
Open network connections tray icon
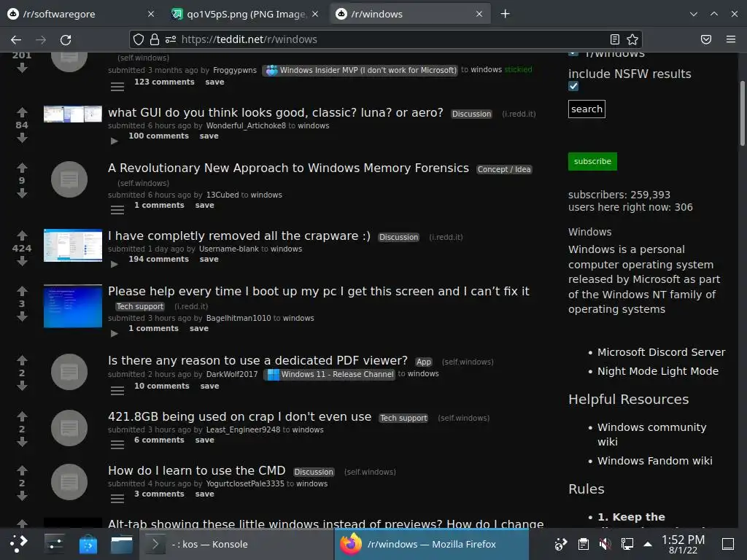click(x=627, y=544)
